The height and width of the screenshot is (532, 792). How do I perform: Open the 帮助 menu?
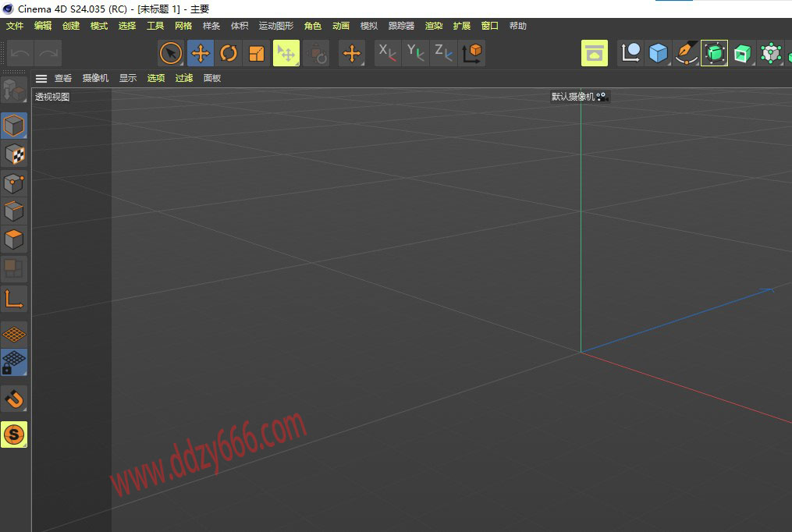coord(518,26)
